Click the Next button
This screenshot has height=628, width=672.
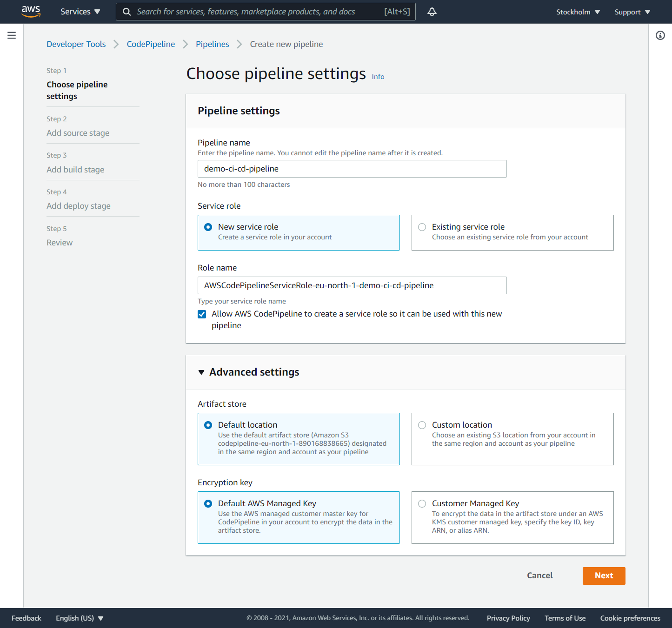click(x=604, y=575)
